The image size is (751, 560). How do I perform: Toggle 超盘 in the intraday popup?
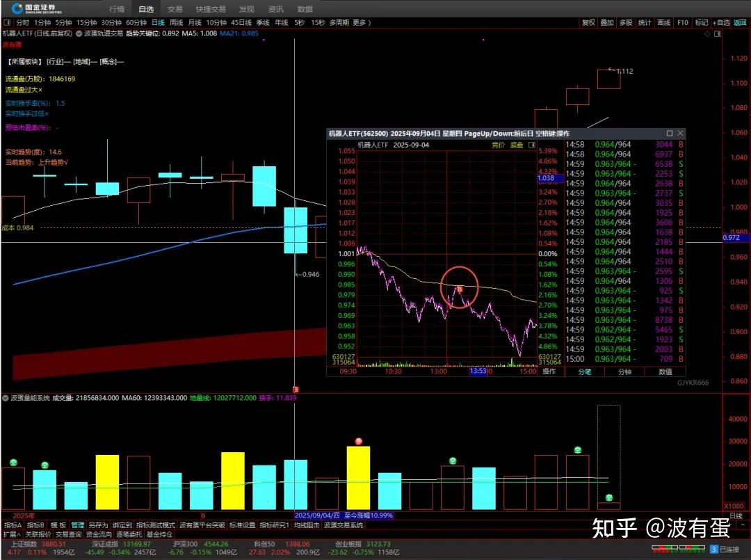tap(516, 145)
